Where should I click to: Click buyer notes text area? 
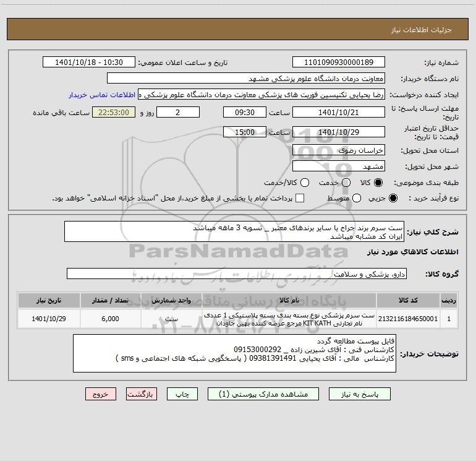[x=234, y=353]
